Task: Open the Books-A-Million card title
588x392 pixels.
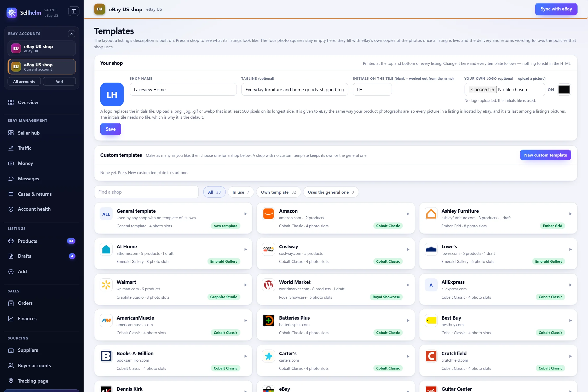Action: point(135,354)
